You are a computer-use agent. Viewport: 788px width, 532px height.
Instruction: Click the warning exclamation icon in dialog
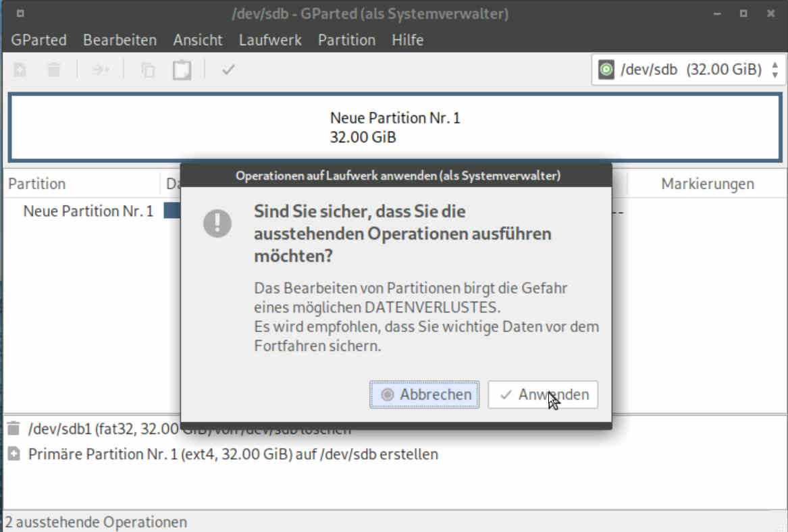(x=217, y=223)
